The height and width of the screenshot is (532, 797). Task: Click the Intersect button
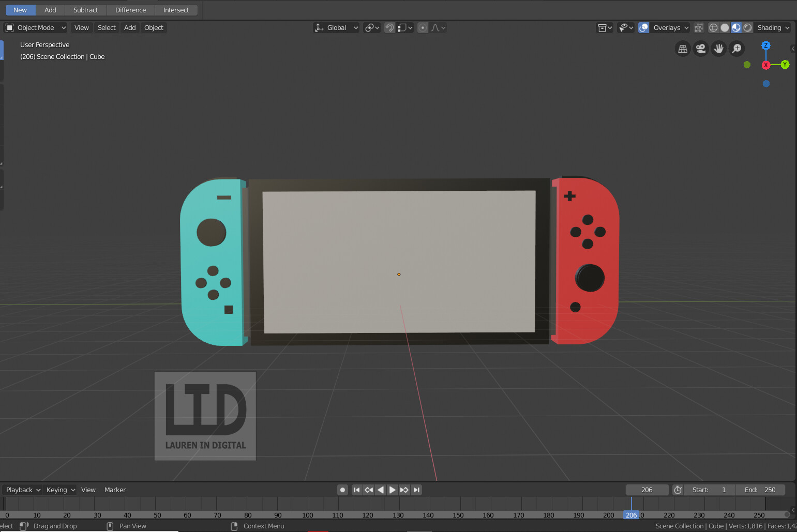pos(176,10)
